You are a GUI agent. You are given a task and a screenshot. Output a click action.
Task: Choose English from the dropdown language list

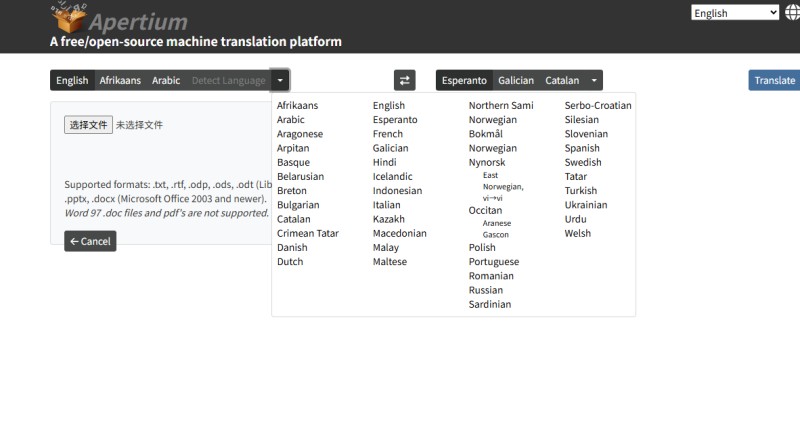coord(389,105)
